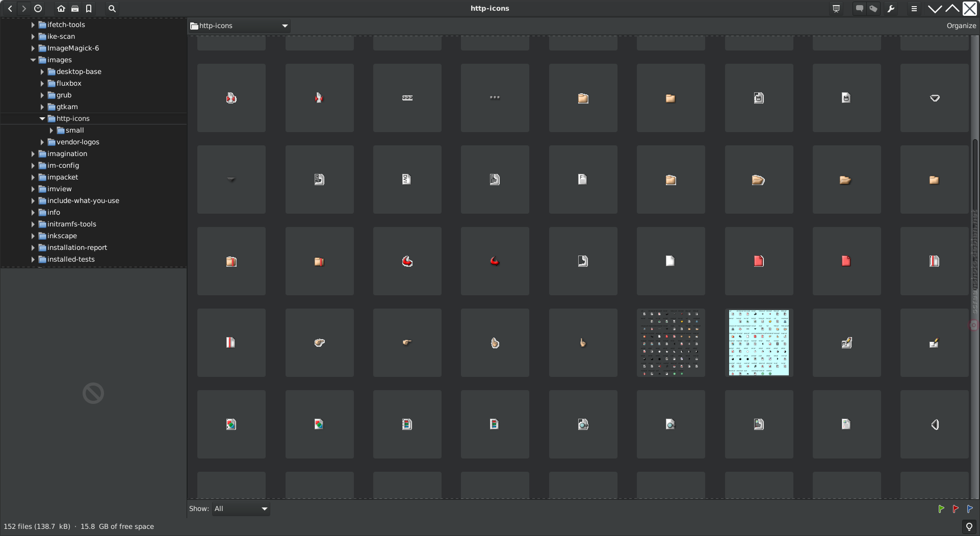Select the inkscape folder
The width and height of the screenshot is (980, 536).
coord(62,236)
